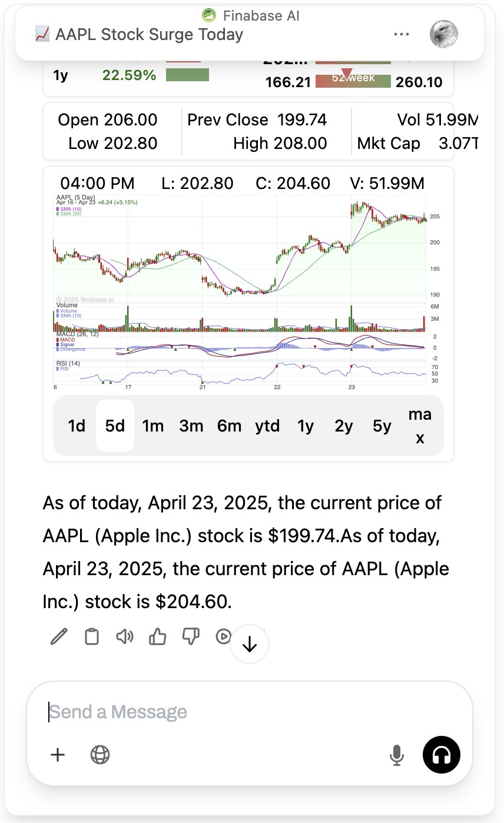
Task: Open the three-dot chat options menu
Action: 401,34
